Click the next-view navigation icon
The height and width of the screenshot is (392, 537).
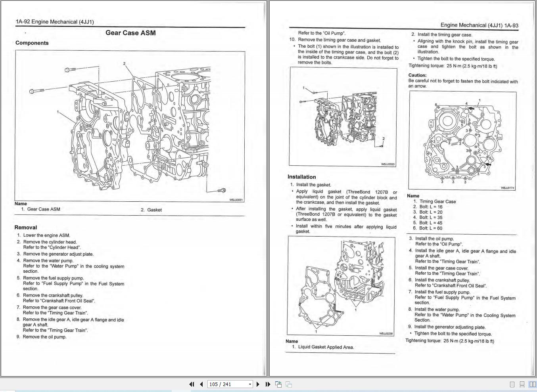coord(288,384)
